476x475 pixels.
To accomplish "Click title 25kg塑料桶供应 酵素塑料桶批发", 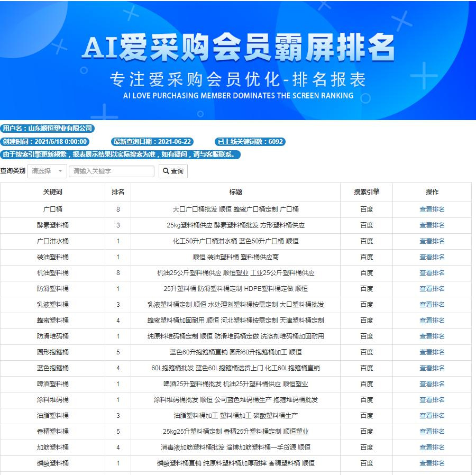I will tap(235, 225).
